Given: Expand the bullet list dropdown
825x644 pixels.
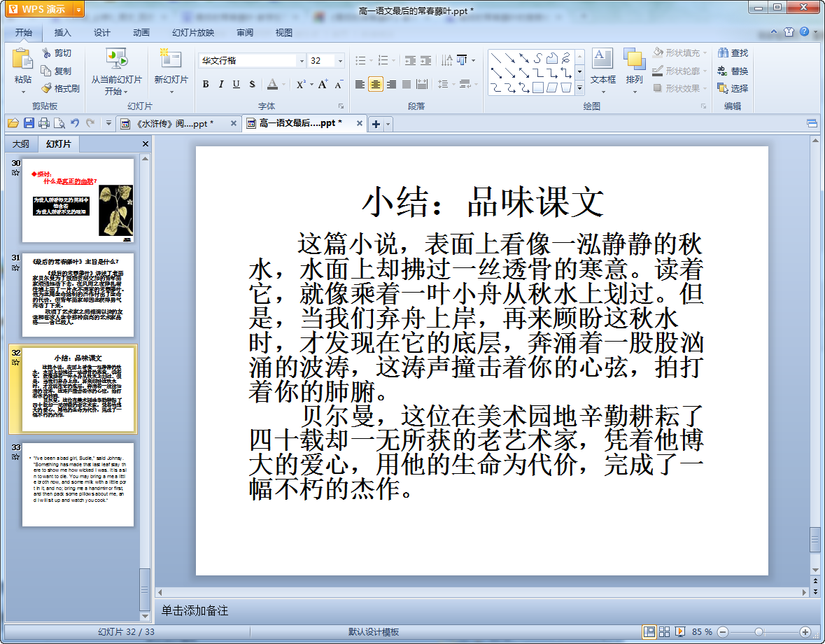Looking at the screenshot, I should tap(371, 60).
